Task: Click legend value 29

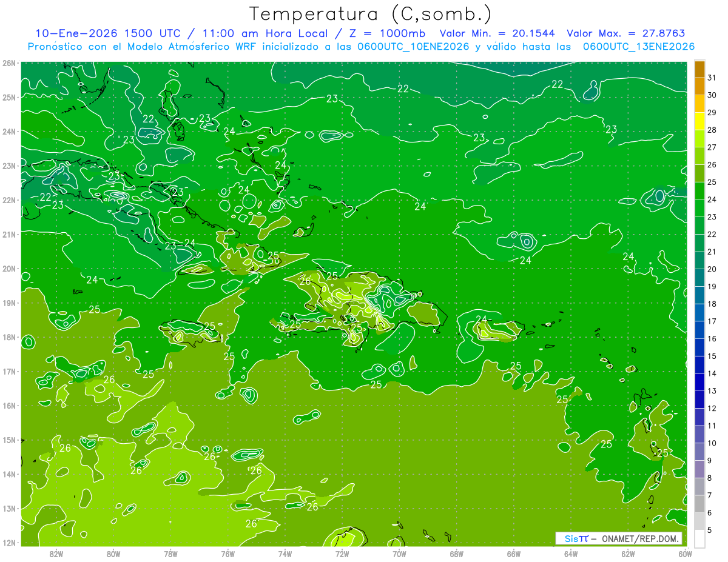Action: 712,113
